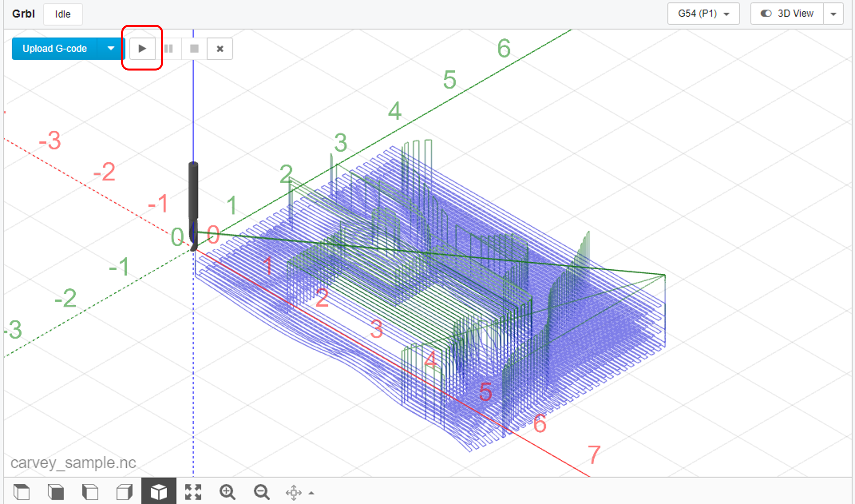Expand the Upload G-code dropdown arrow
Image resolution: width=855 pixels, height=504 pixels.
111,49
